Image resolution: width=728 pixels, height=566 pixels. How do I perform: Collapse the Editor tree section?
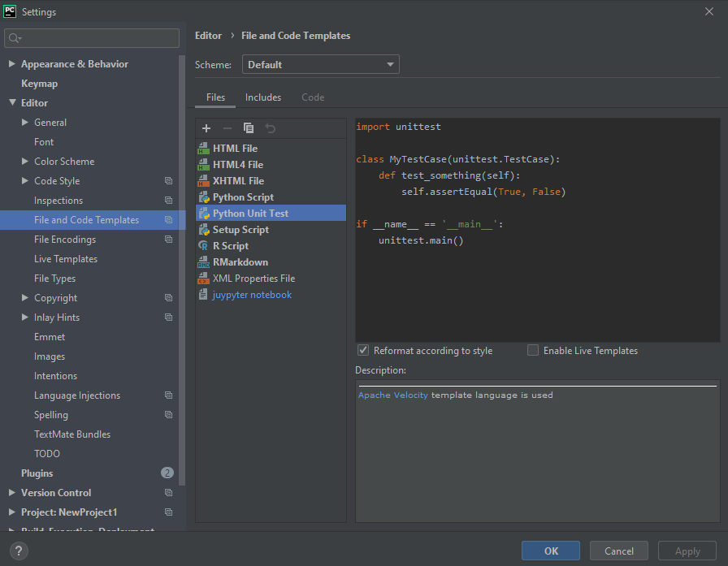coord(11,102)
